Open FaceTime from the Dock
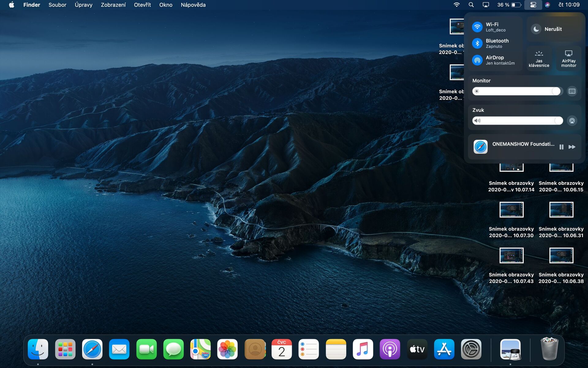Image resolution: width=588 pixels, height=368 pixels. (x=146, y=349)
